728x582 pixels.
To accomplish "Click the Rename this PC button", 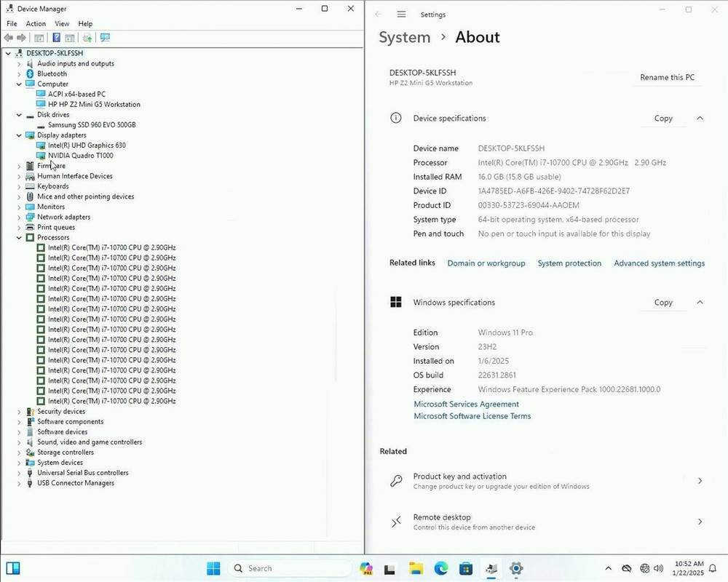I will 667,78.
